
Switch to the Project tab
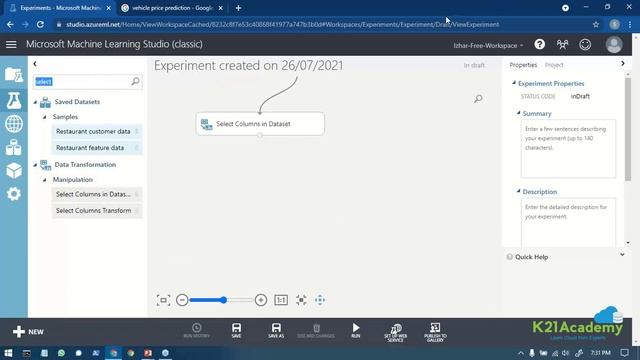pos(554,65)
